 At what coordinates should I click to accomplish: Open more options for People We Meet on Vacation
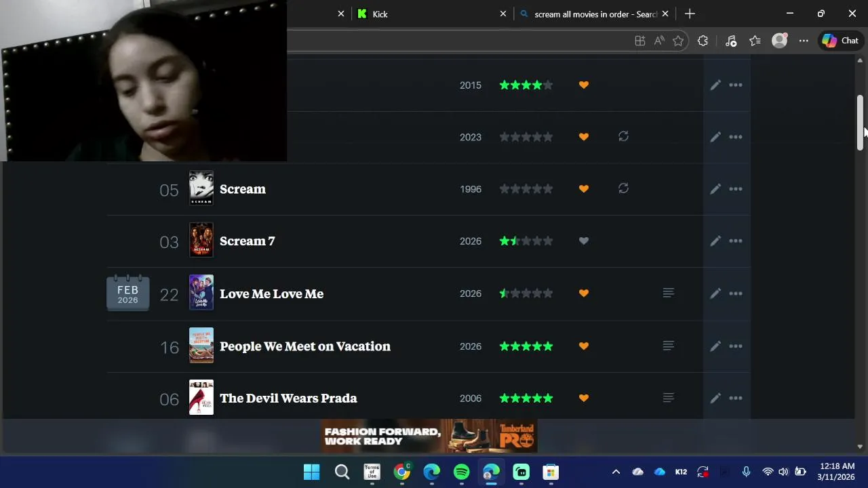click(736, 346)
